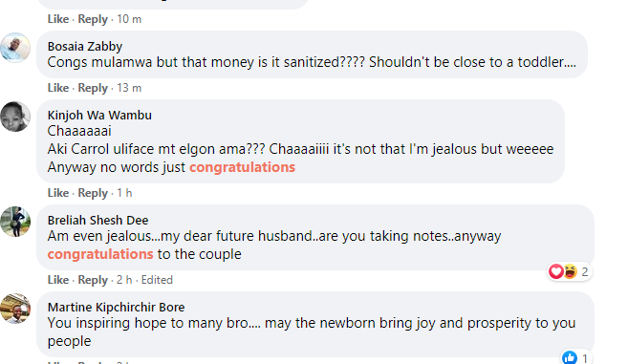This screenshot has height=364, width=628.
Task: Open Bosaia Zabby's profile picture
Action: [15, 48]
